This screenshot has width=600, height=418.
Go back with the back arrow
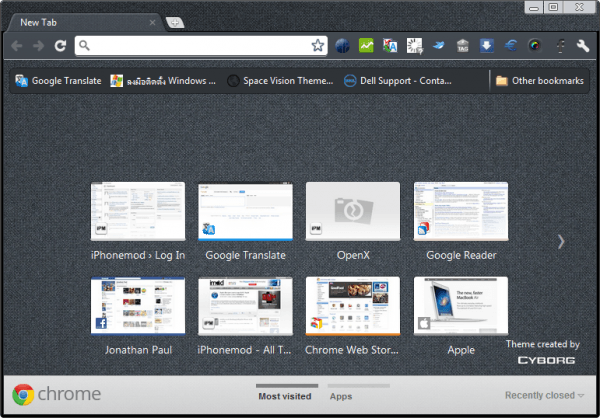pyautogui.click(x=17, y=46)
